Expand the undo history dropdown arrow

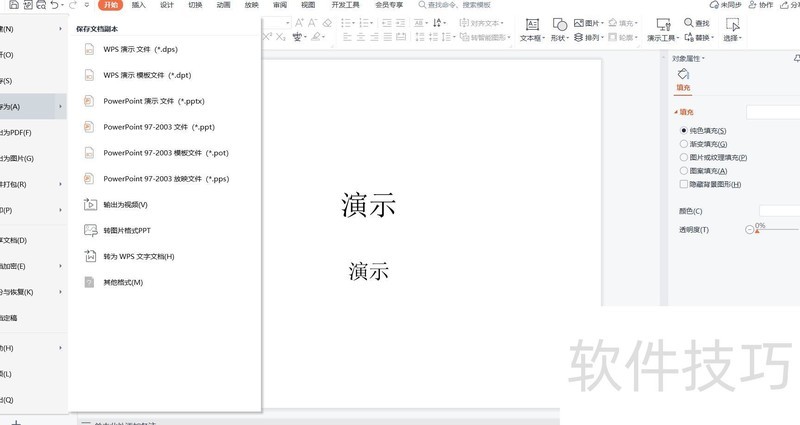coord(62,5)
